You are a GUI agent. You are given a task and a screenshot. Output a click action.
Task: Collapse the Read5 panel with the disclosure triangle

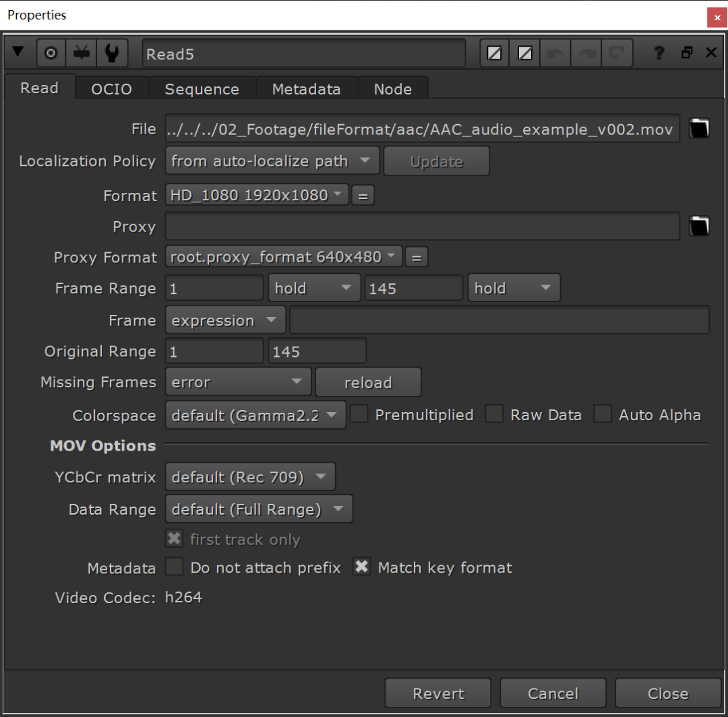click(x=18, y=52)
